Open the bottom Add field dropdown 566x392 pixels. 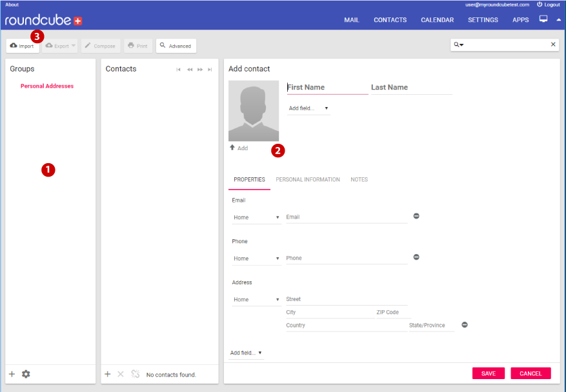pos(246,353)
